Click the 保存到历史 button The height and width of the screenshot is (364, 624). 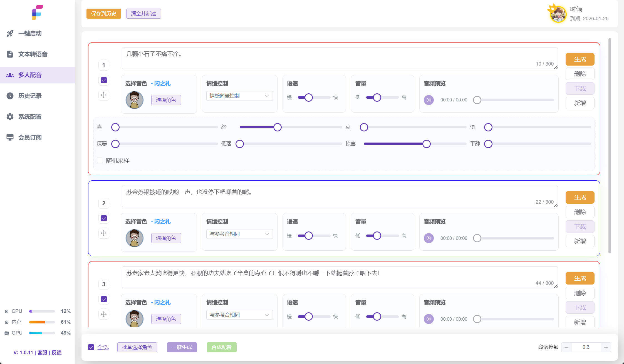coord(104,14)
